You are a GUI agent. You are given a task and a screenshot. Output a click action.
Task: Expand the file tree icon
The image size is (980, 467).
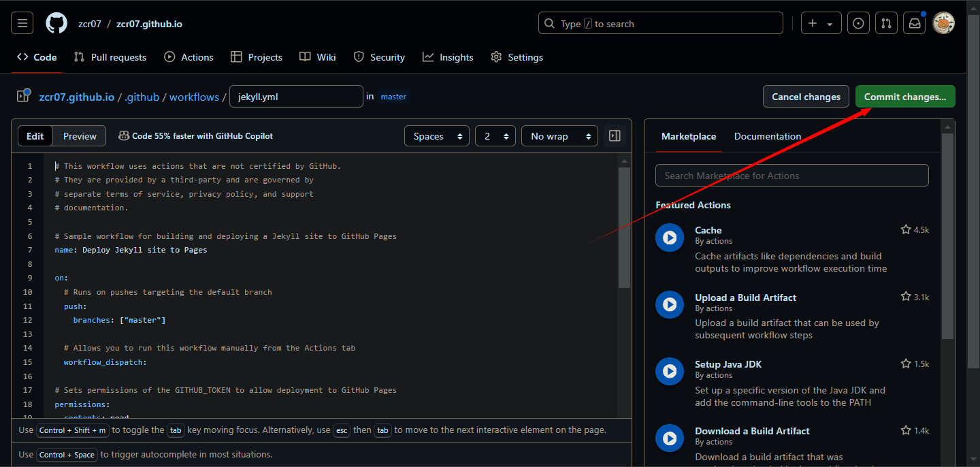(24, 96)
